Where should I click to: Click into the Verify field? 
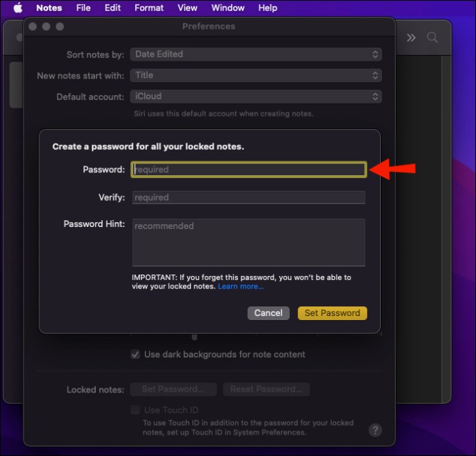(x=248, y=197)
